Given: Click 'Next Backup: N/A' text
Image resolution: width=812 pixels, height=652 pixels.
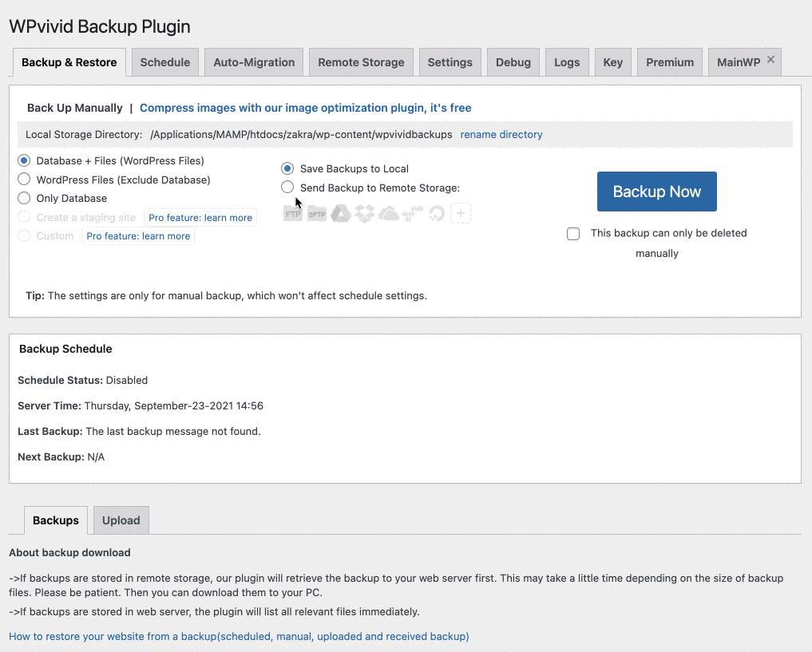Looking at the screenshot, I should click(61, 457).
